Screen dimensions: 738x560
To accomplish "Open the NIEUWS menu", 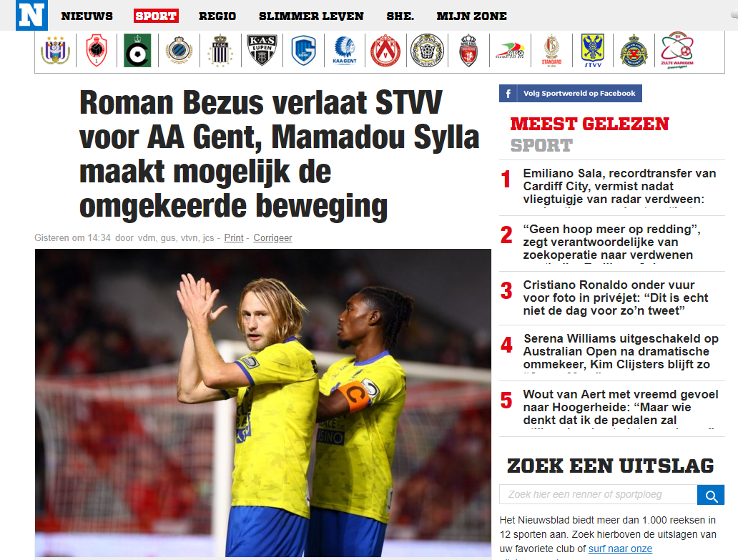I will point(87,16).
